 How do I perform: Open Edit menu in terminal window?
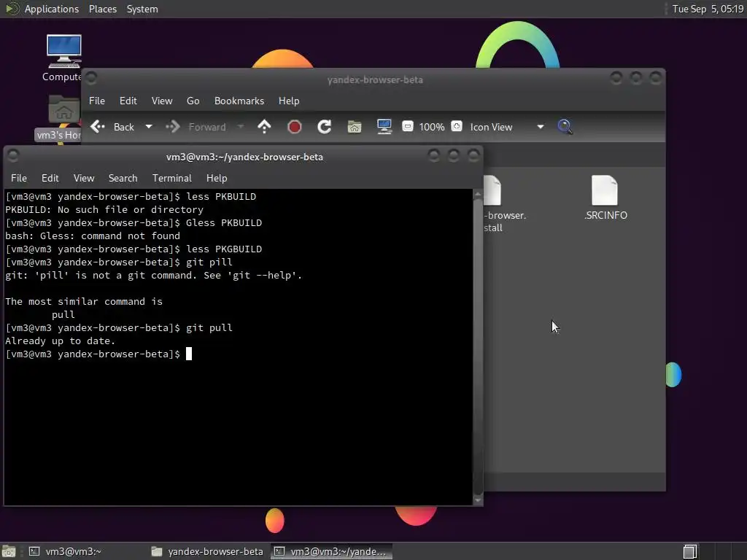point(50,178)
